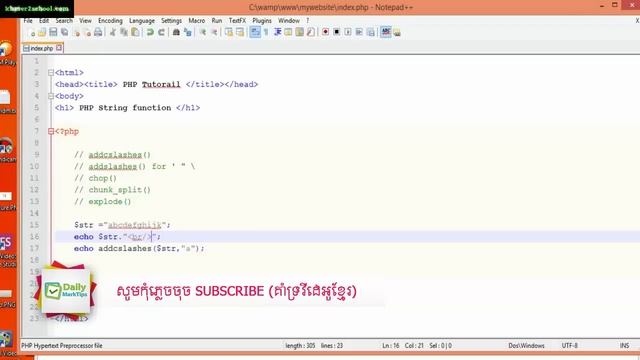Open the Replace toolbar icon
This screenshot has width=640, height=360.
pos(187,32)
